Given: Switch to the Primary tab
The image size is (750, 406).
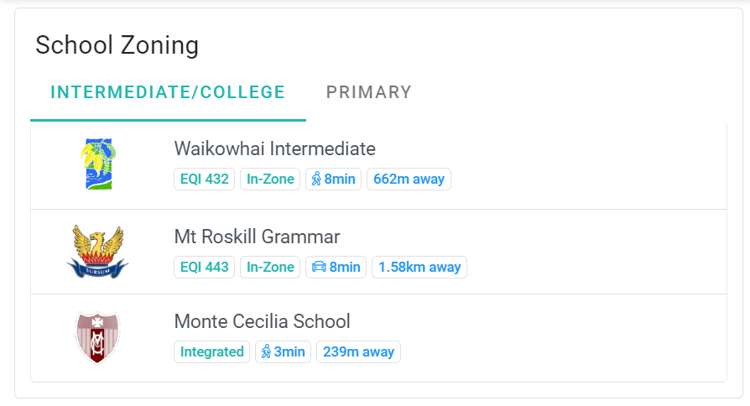Looking at the screenshot, I should [368, 92].
